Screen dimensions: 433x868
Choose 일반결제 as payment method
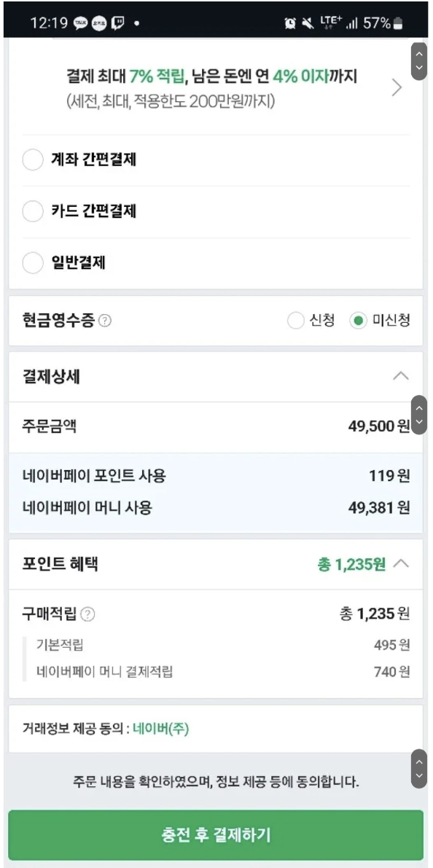[x=32, y=263]
